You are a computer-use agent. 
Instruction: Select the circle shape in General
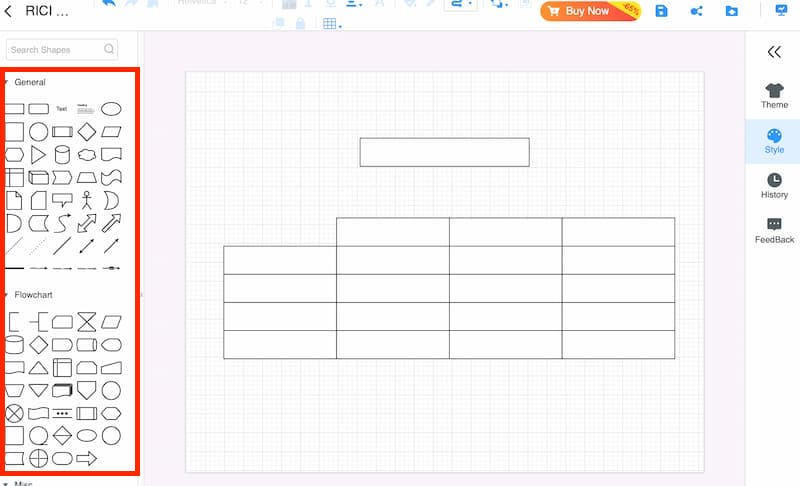point(38,132)
